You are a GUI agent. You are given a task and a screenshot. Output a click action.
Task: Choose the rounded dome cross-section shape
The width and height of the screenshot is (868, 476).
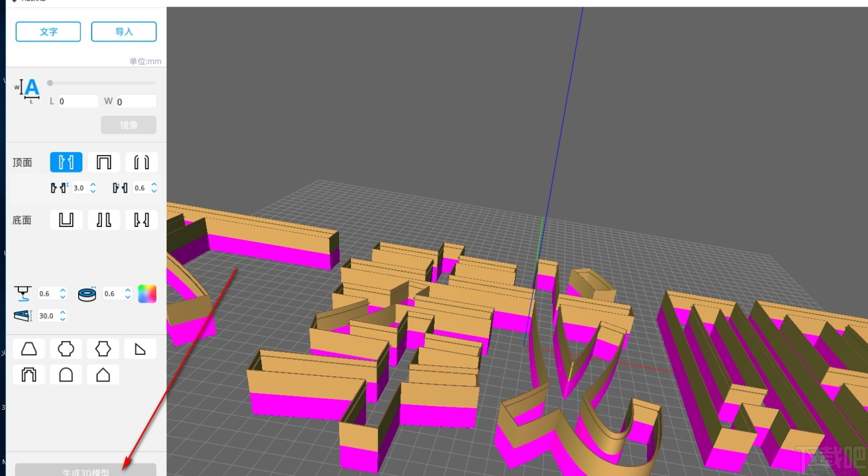[66, 375]
